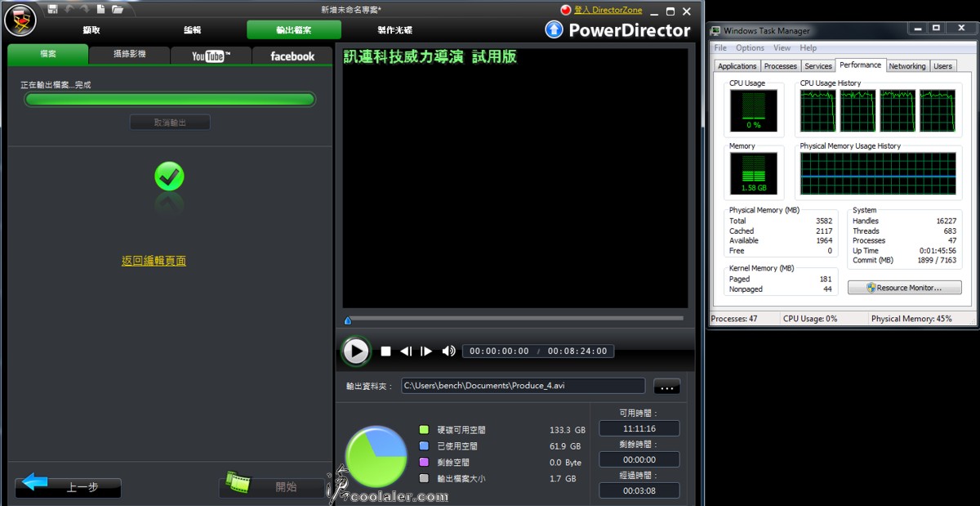The image size is (980, 506).
Task: Browse for output folder with the ellipsis button
Action: 666,386
